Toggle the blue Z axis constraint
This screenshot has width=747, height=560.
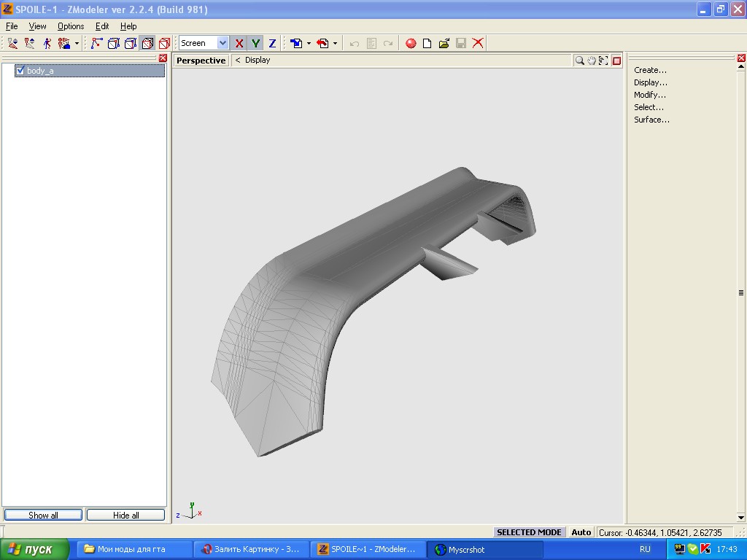click(x=272, y=44)
